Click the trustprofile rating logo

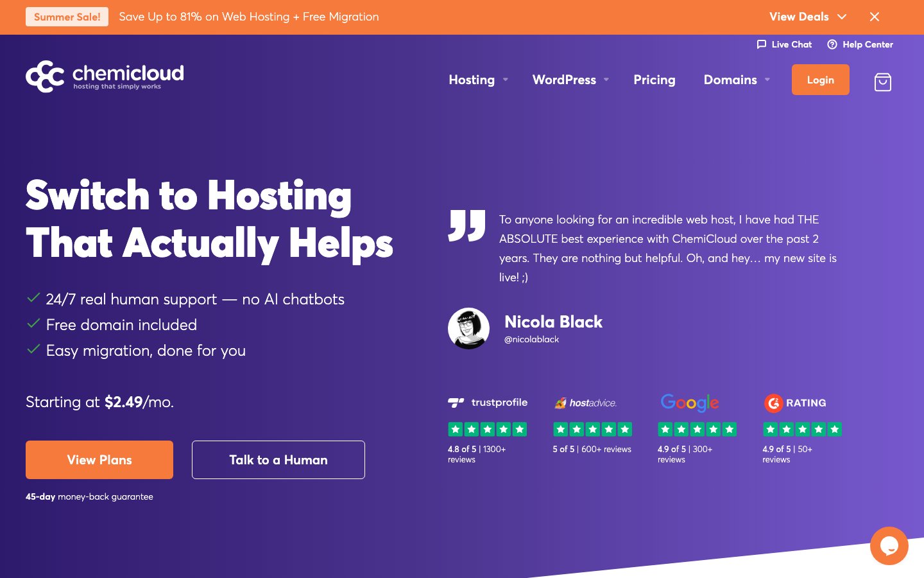[488, 403]
